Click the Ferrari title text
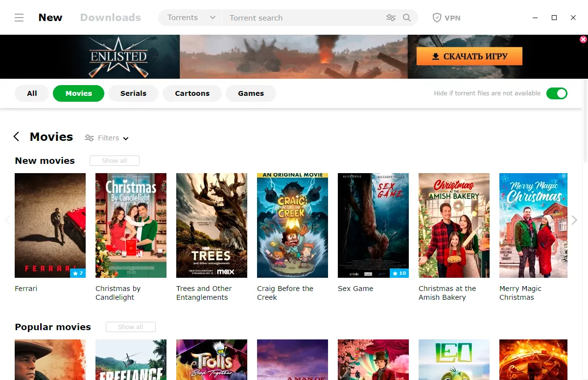Screen dimensions: 588x380 26,289
